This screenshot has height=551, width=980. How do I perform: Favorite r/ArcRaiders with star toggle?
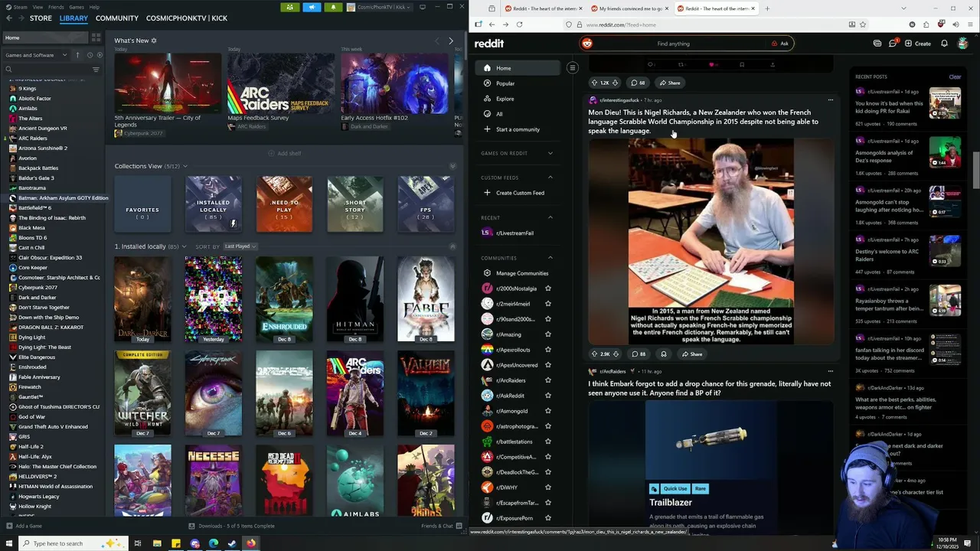coord(547,380)
